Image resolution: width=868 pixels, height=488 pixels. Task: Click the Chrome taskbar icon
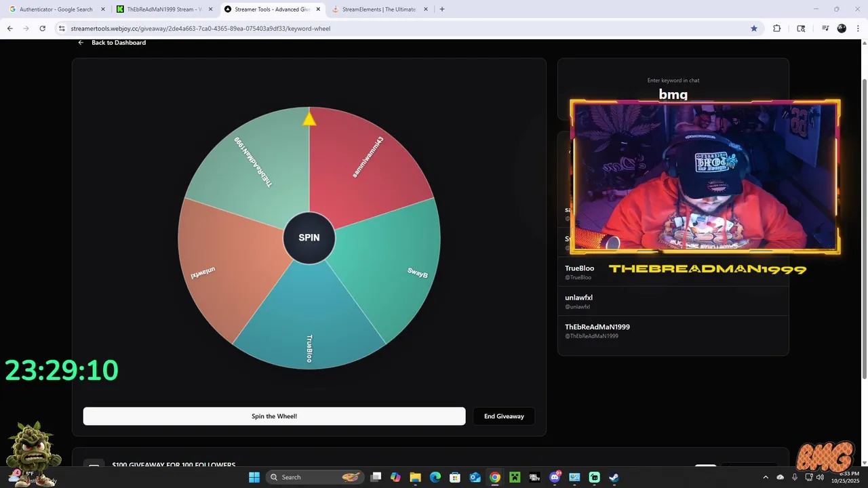(495, 477)
